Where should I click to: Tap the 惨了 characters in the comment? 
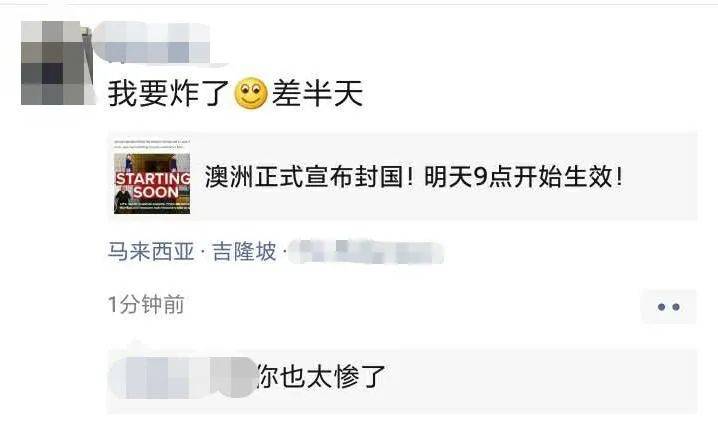point(359,377)
